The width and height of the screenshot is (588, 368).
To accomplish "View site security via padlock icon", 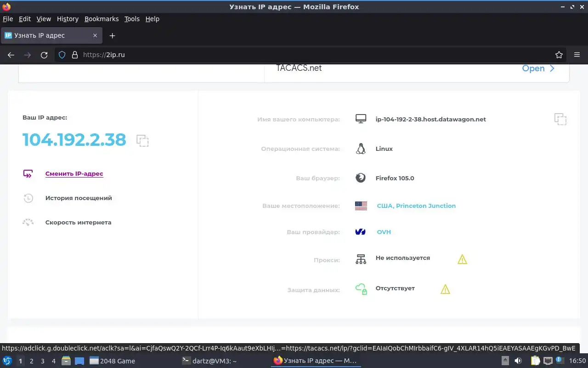I will [75, 55].
